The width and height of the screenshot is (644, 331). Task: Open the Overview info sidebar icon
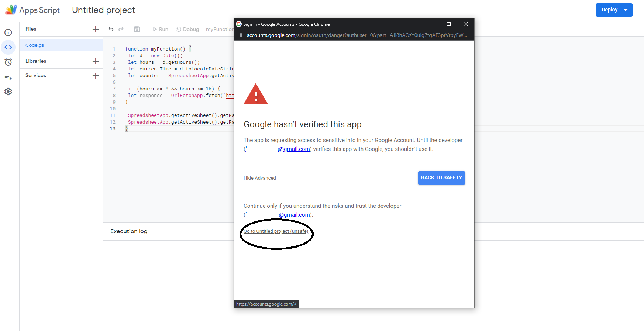(x=8, y=32)
